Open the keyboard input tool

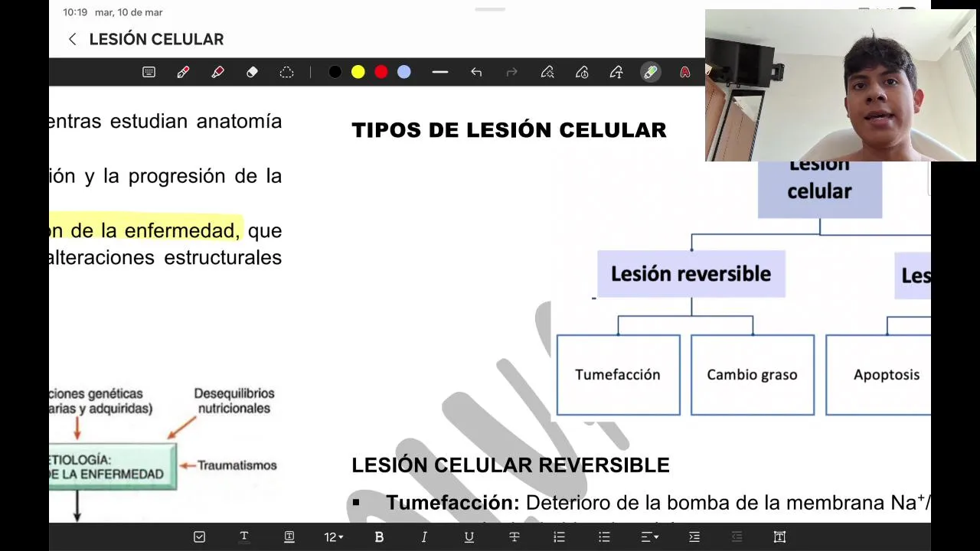[149, 72]
